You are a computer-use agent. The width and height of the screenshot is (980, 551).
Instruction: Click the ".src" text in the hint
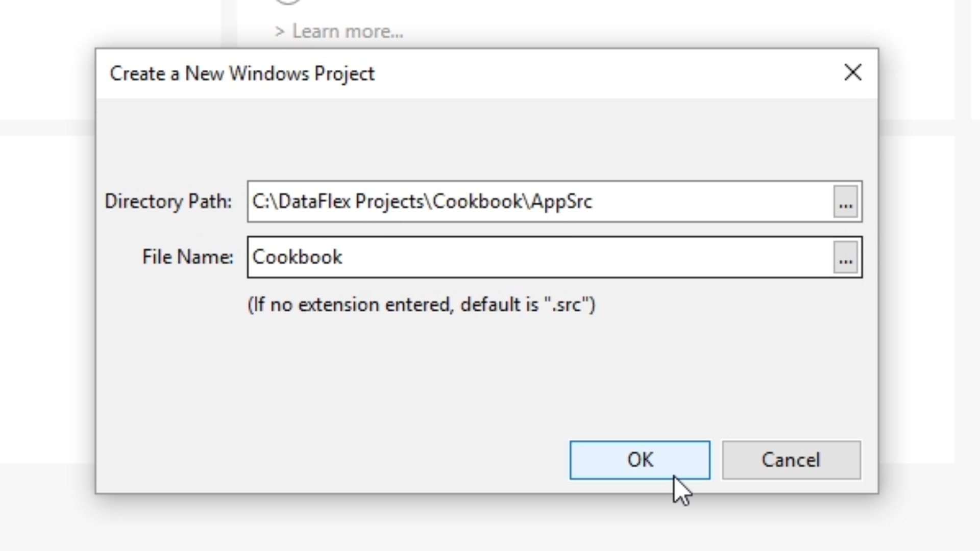tap(567, 305)
